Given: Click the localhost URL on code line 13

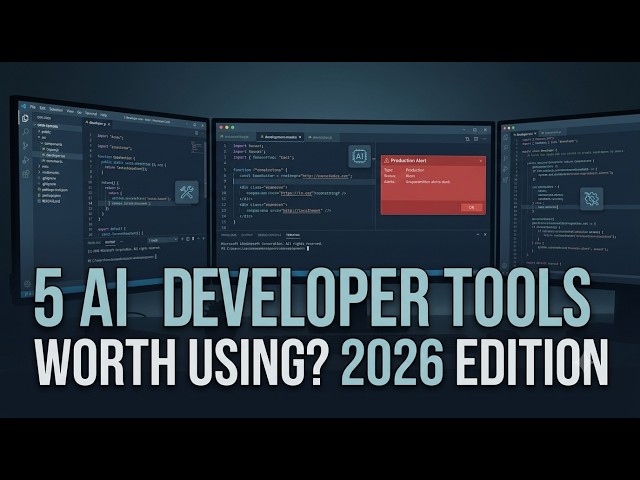Looking at the screenshot, I should 302,211.
